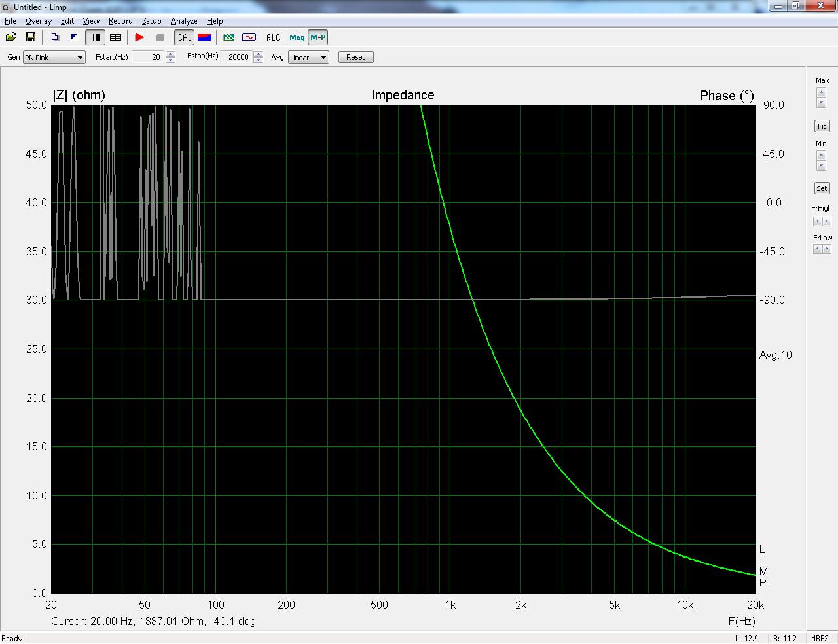Raise graph Min with the up arrow
This screenshot has width=838, height=644.
click(x=821, y=156)
